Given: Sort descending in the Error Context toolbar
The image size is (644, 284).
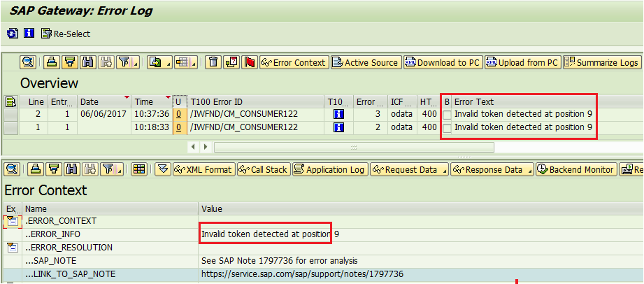Looking at the screenshot, I should coord(54,169).
